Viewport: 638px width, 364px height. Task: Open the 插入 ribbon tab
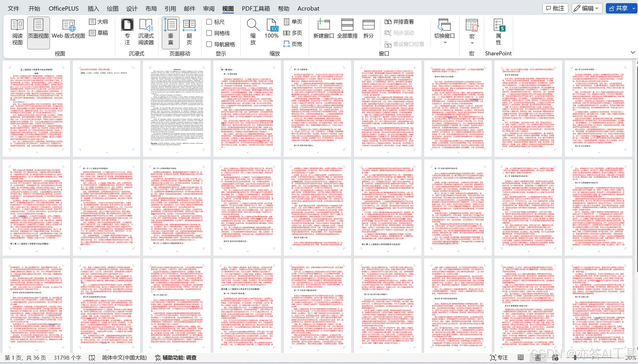93,9
